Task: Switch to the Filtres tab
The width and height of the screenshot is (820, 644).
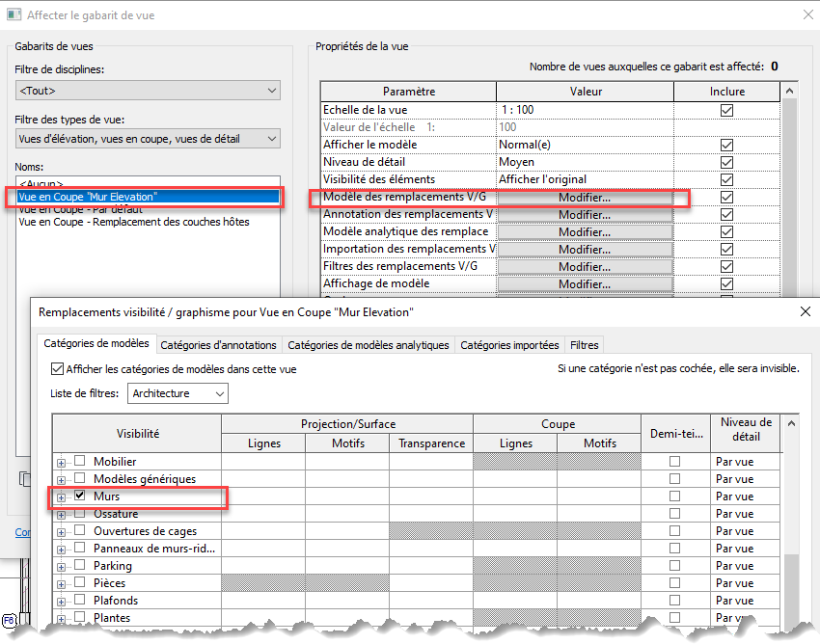Action: (x=584, y=345)
